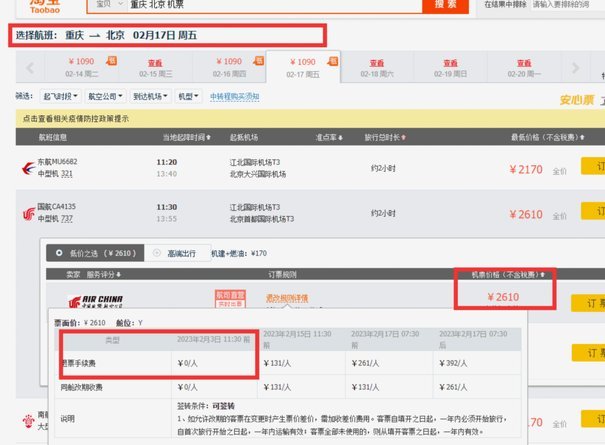
Task: Select the 02-15 周三 date tab
Action: click(155, 68)
